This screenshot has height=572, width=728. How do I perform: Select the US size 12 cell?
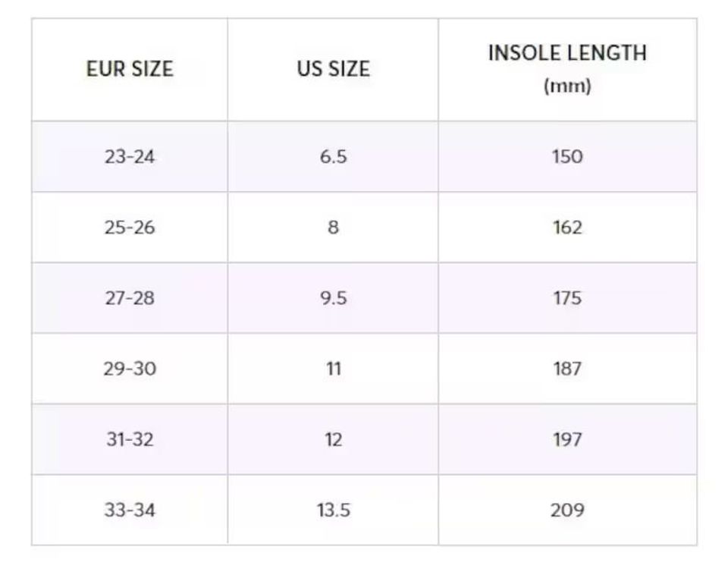pyautogui.click(x=333, y=439)
